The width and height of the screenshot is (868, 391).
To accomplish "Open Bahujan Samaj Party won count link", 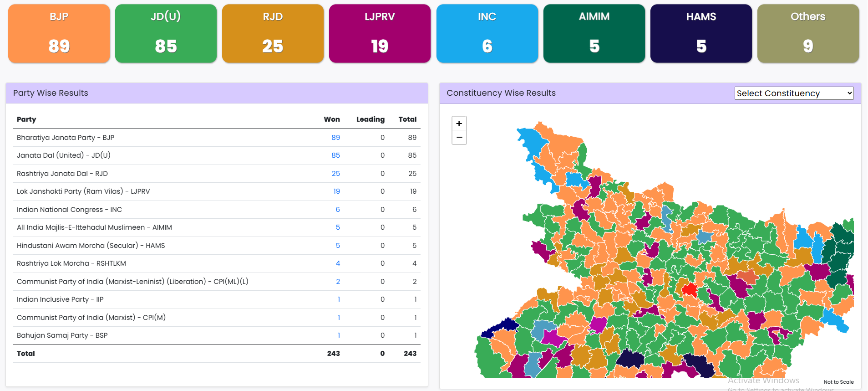I will coord(339,335).
